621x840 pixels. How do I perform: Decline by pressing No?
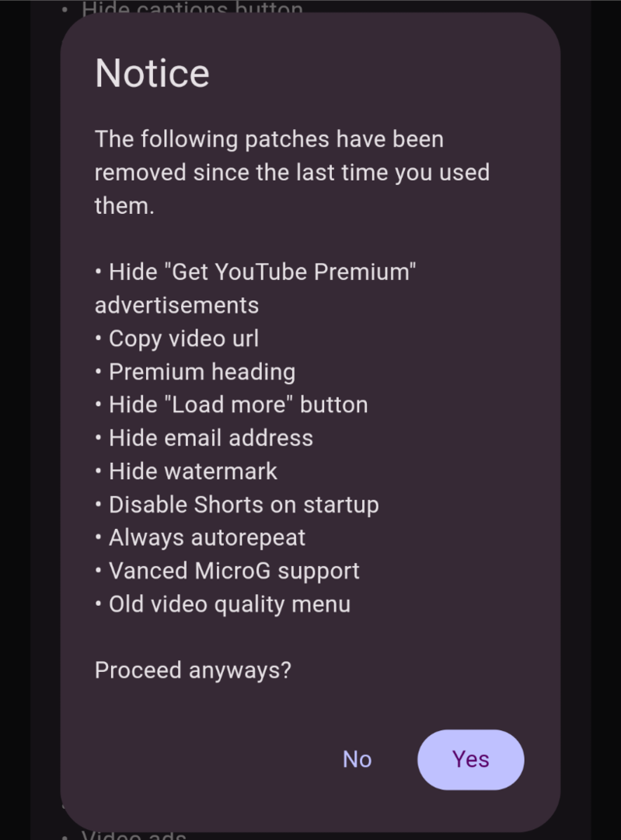(357, 759)
